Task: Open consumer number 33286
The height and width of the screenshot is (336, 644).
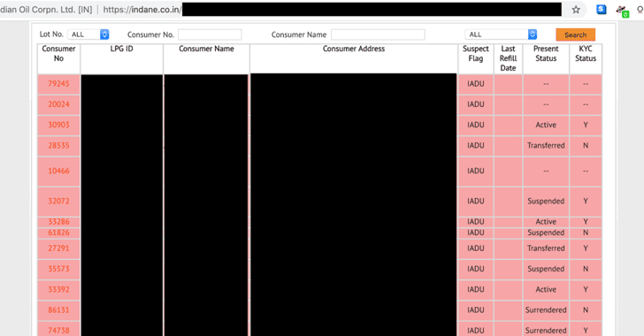Action: [x=58, y=222]
